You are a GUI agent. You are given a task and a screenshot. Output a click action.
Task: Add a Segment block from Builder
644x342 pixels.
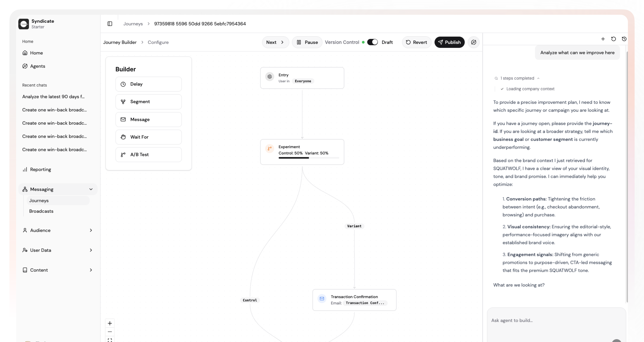pos(148,102)
